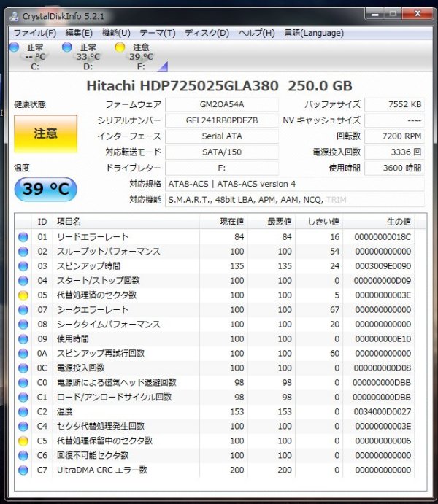Select current value 153 in 温度 row
Viewport: 438px width, 504px height.
(x=237, y=412)
